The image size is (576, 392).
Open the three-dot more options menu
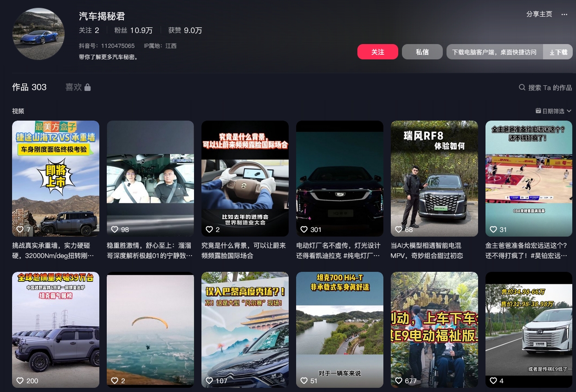564,14
